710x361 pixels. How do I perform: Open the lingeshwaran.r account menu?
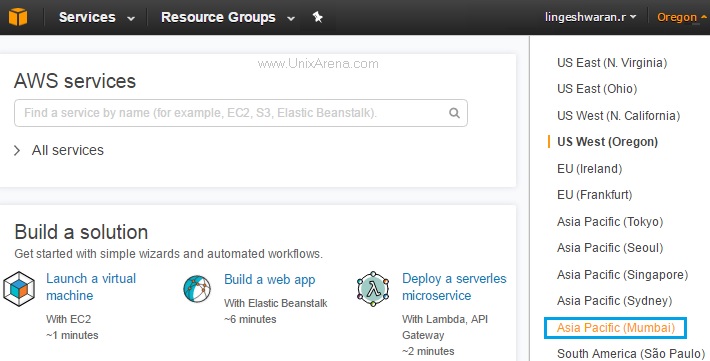point(590,17)
